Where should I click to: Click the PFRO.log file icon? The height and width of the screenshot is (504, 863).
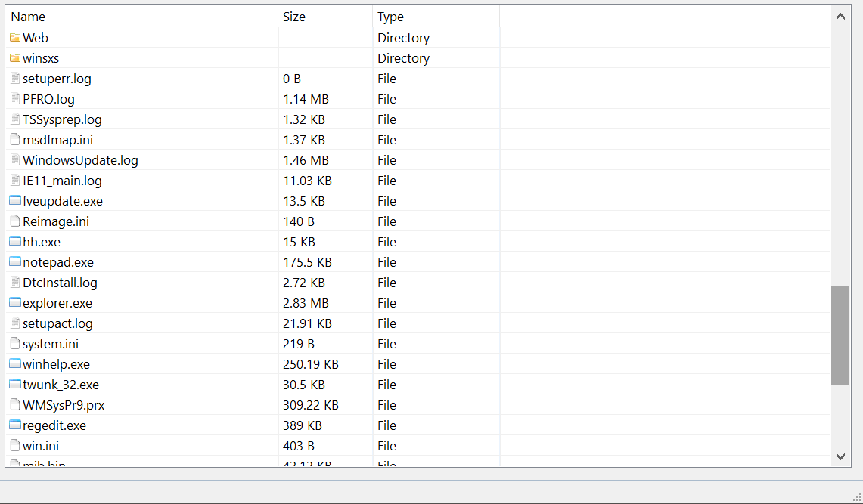tap(15, 99)
